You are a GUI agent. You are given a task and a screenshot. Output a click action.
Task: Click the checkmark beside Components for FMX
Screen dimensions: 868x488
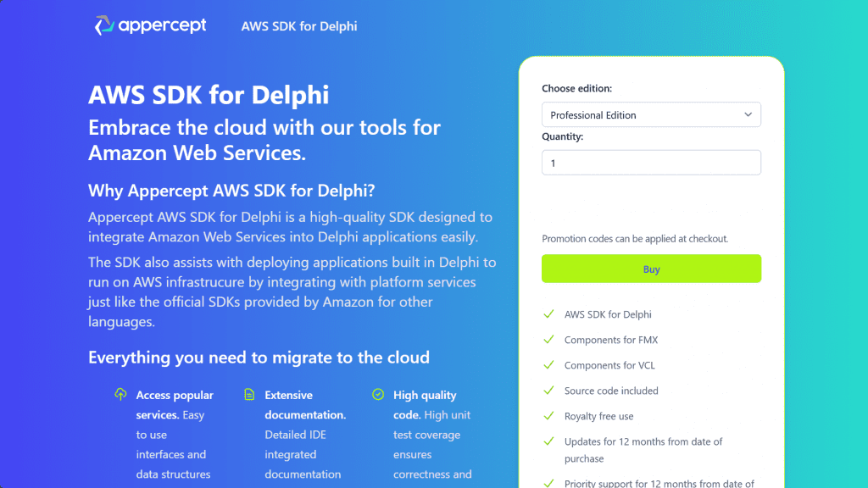548,340
